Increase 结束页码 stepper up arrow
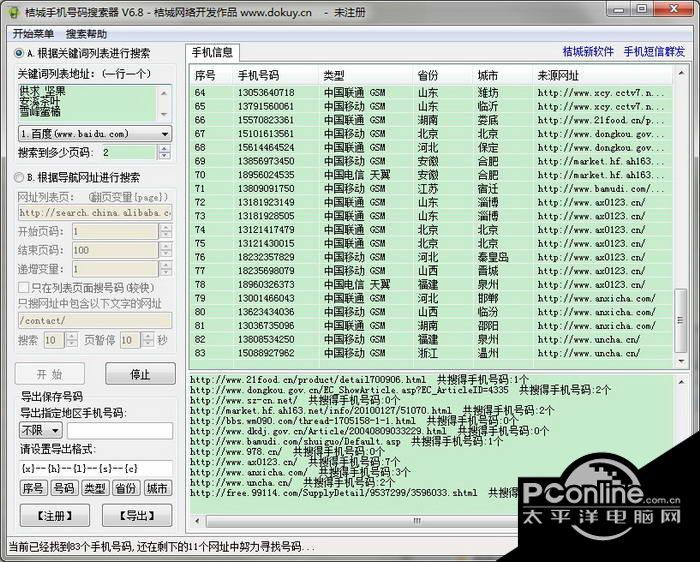The width and height of the screenshot is (700, 562). 166,246
